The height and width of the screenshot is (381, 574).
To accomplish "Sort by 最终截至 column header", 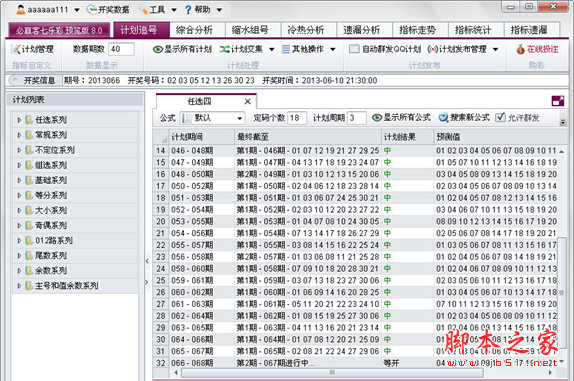I will (308, 137).
